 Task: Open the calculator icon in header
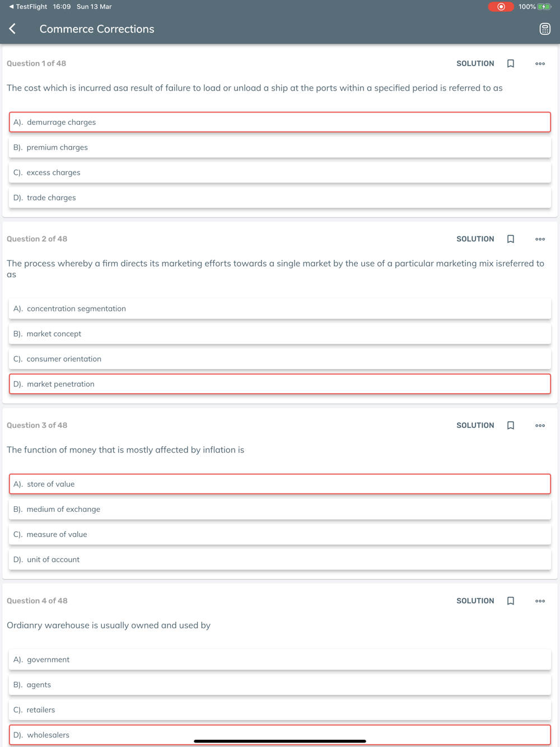click(x=544, y=29)
